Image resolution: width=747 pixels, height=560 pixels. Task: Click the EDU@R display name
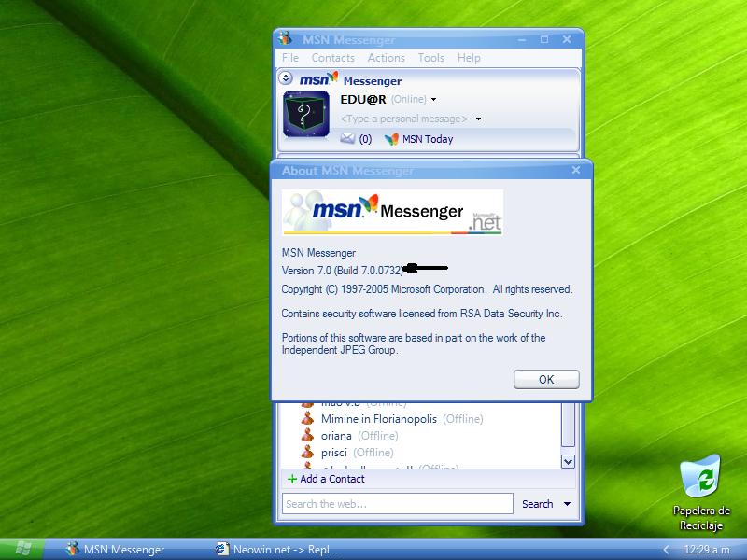tap(363, 100)
